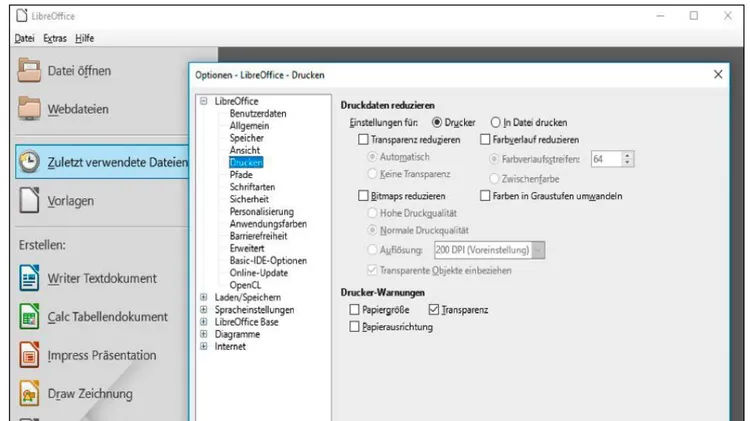Open the Extras menu
Screen dimensions: 750x421
[55, 38]
